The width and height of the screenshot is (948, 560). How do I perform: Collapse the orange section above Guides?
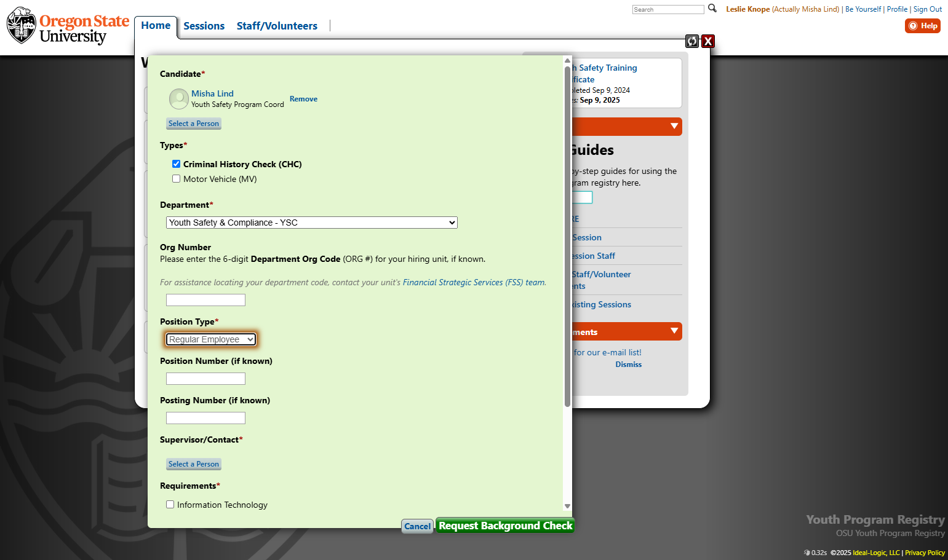674,127
